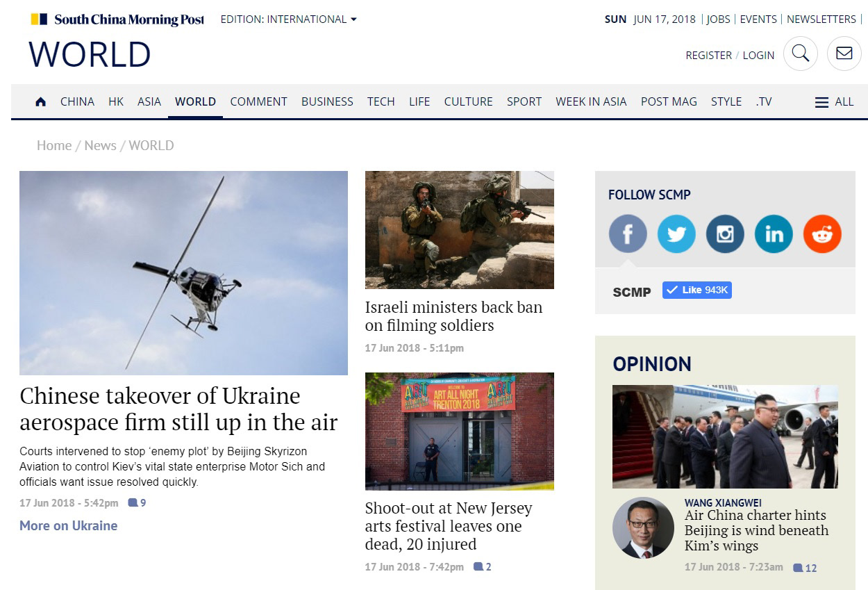Screen dimensions: 868x590
Task: Click the News breadcrumb link
Action: tap(100, 145)
